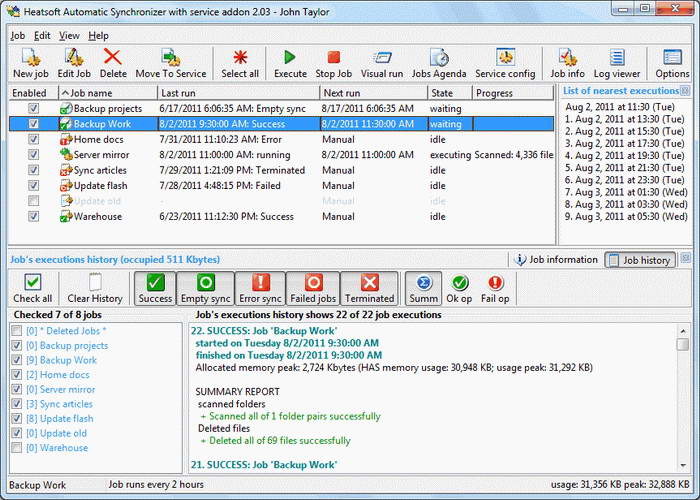This screenshot has height=500, width=700.
Task: Toggle the Error sync filter
Action: coord(260,288)
